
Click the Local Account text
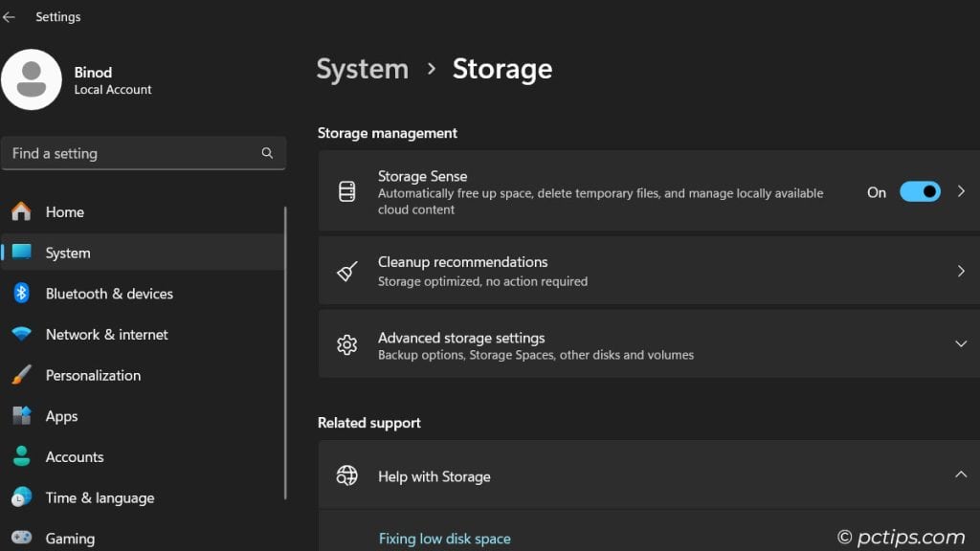[113, 89]
